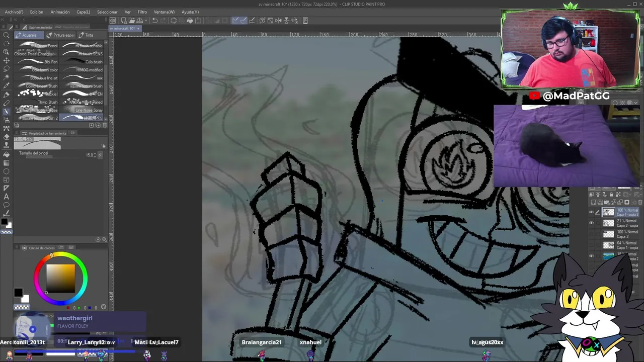Delete sub tool with trash icon
644x362 pixels.
[104, 125]
